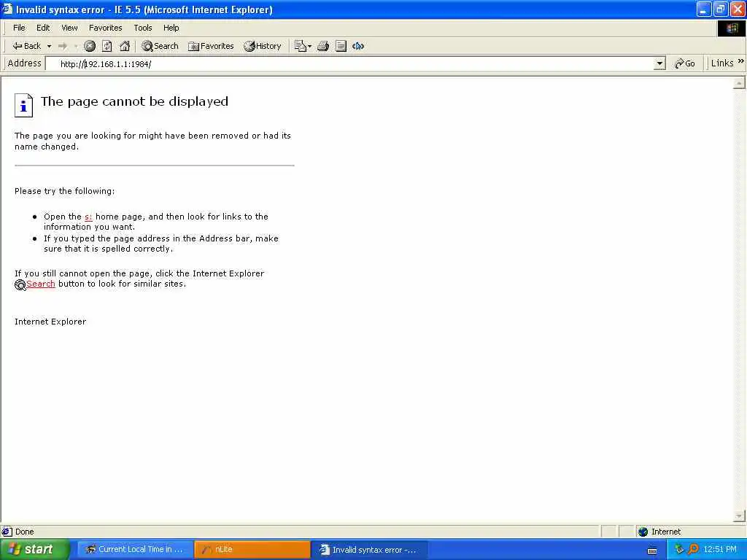Click the 'Internet Explorer' footer text
This screenshot has height=560, width=747.
(50, 322)
